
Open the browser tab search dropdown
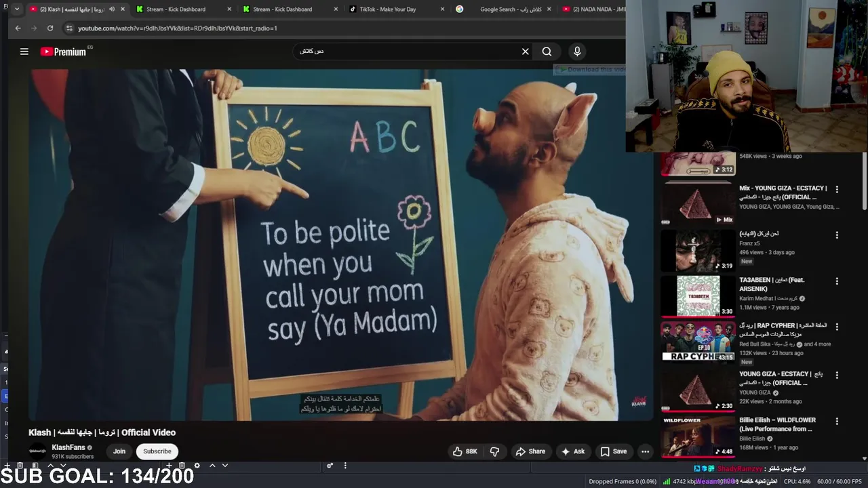[17, 9]
